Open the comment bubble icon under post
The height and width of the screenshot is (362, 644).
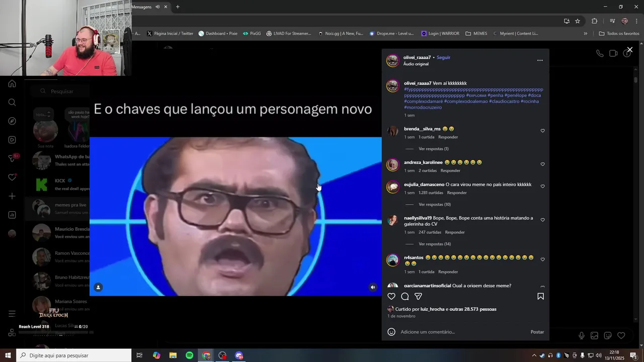tap(405, 296)
